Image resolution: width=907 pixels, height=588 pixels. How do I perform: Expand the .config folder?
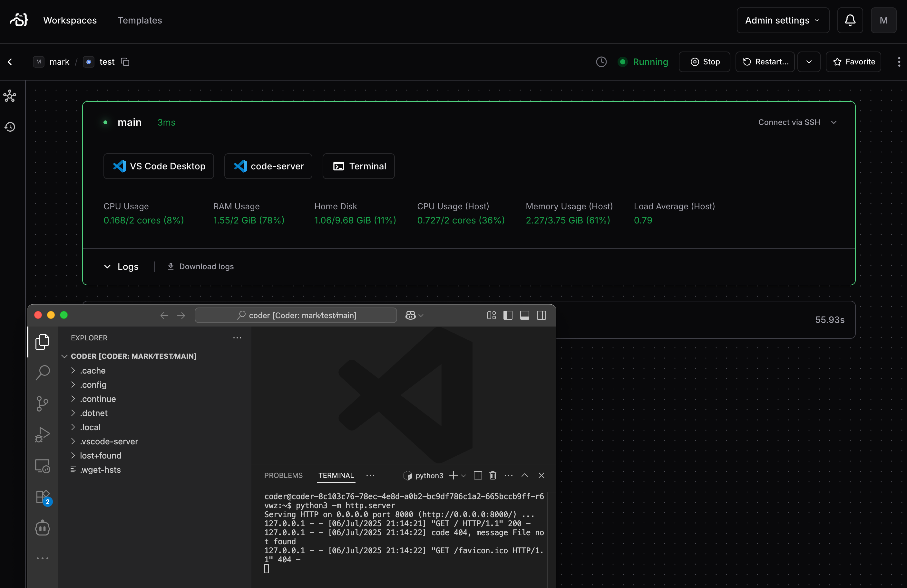93,384
